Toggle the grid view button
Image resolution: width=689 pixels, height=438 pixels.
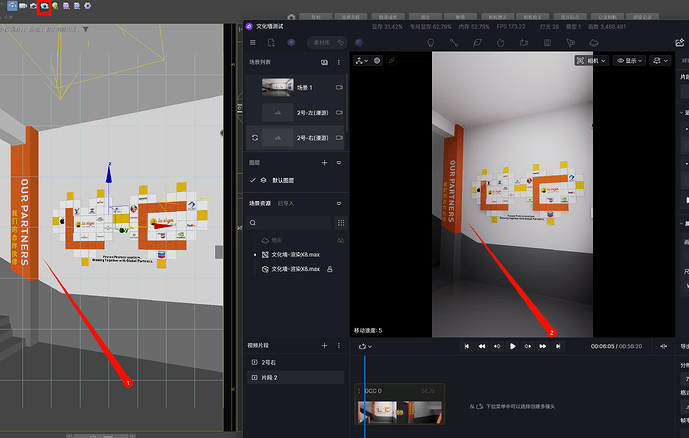point(341,223)
